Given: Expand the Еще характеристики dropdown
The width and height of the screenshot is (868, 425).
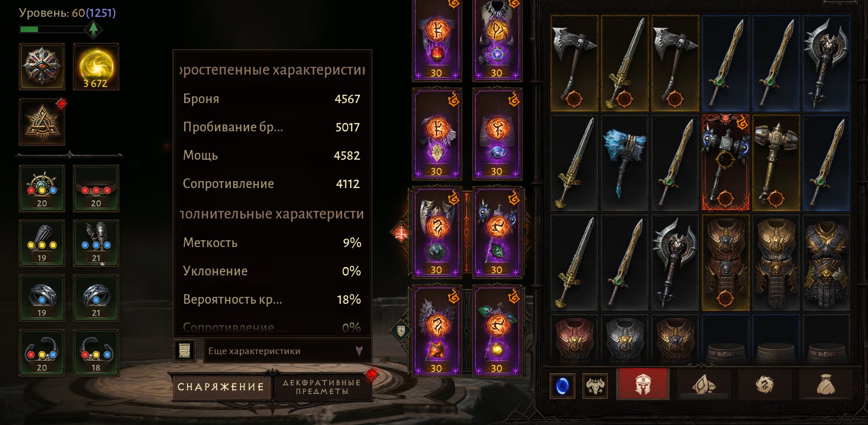Looking at the screenshot, I should pos(287,351).
